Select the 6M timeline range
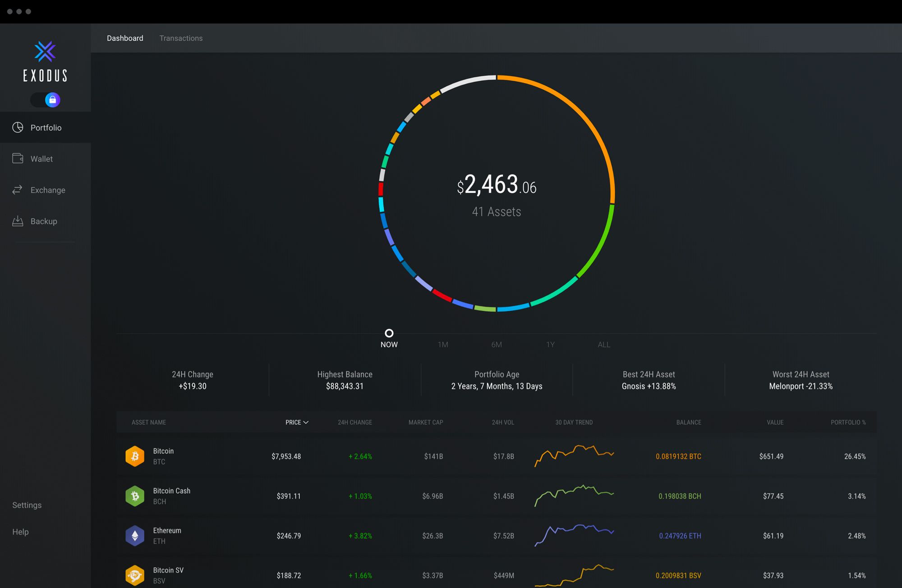 496,345
